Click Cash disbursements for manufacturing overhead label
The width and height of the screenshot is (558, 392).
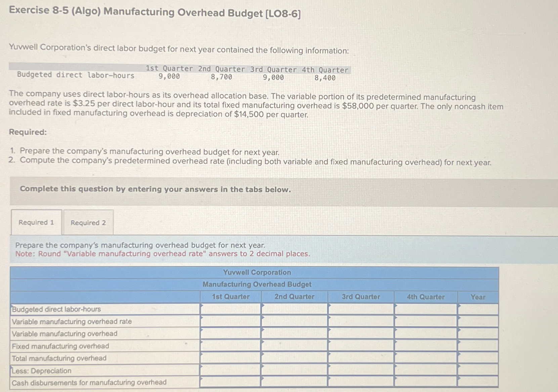(89, 383)
